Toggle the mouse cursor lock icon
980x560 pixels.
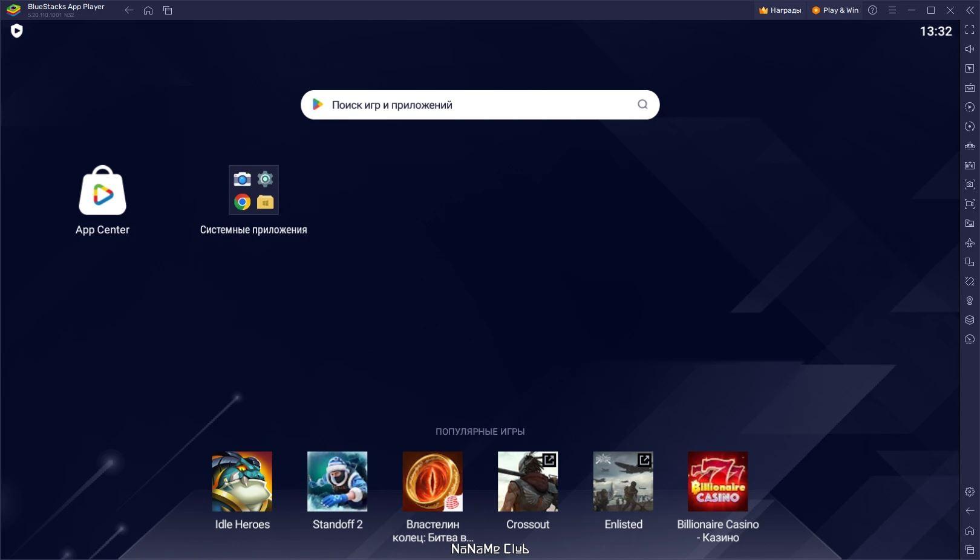click(x=970, y=68)
